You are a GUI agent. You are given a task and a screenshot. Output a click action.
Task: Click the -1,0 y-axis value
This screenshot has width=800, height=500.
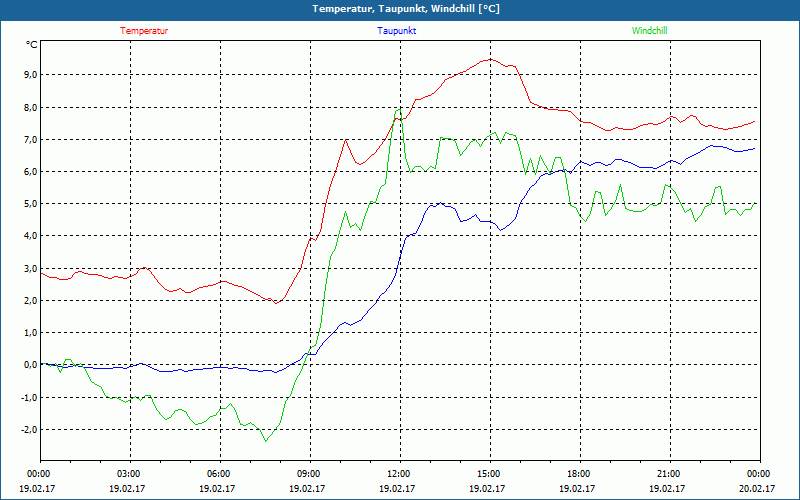pos(29,397)
